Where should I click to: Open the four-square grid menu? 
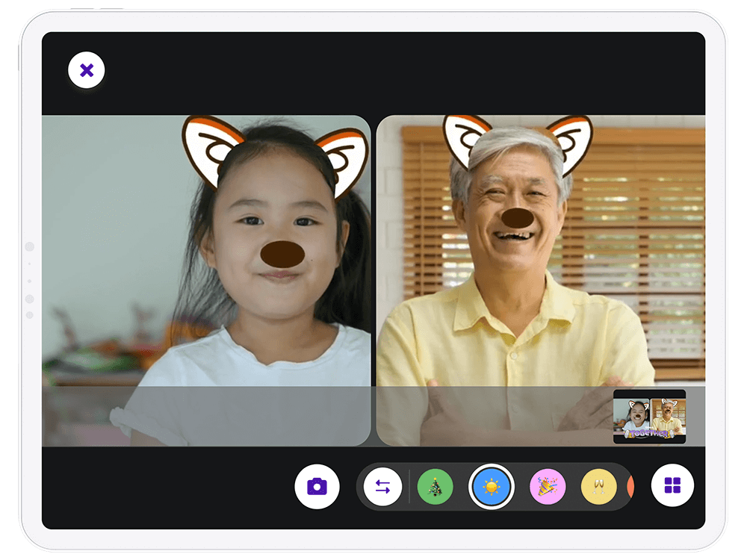click(x=672, y=487)
